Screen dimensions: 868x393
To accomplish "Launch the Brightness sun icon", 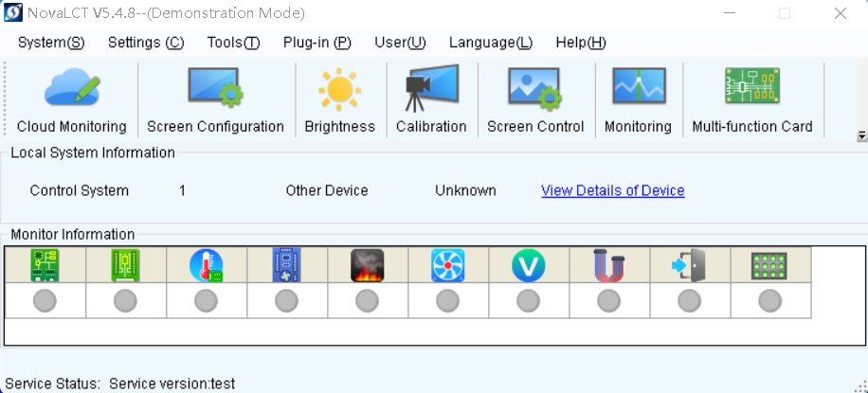I will [x=339, y=100].
